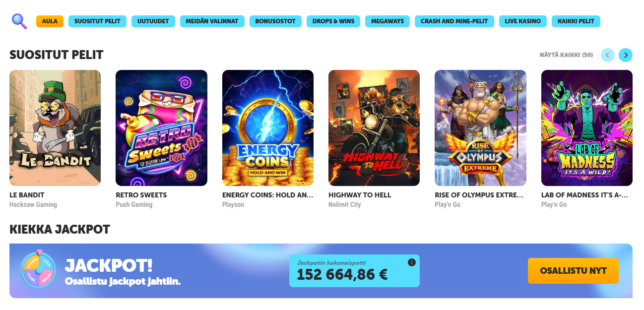Select the Aula tab
Viewport: 644px width, 310px height.
tap(50, 21)
